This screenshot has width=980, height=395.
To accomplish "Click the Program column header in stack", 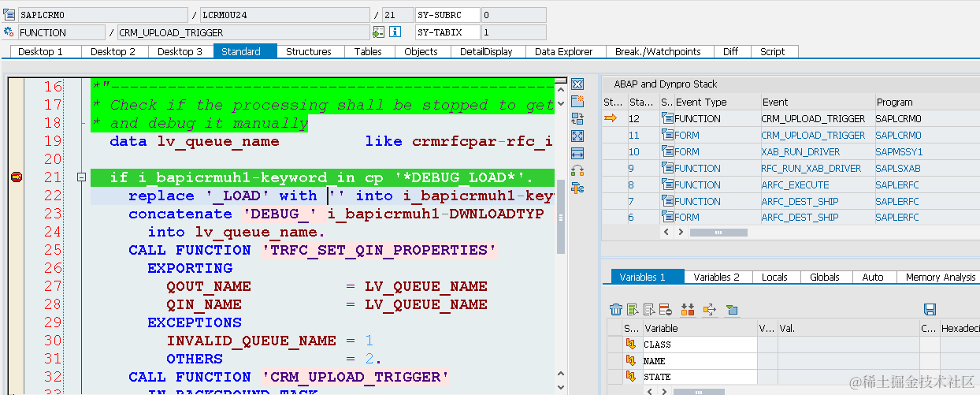I will [x=926, y=102].
